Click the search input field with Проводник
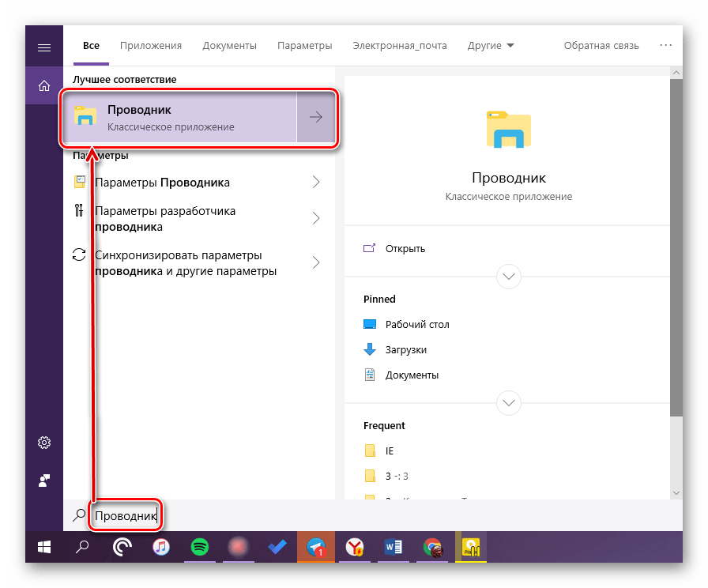 coord(237,516)
